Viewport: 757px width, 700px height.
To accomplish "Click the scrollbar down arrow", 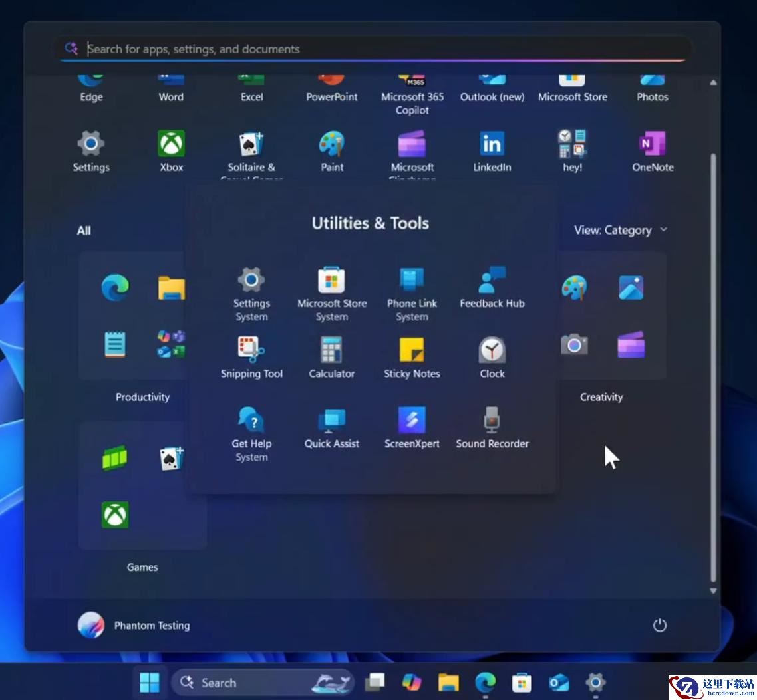I will pos(713,590).
